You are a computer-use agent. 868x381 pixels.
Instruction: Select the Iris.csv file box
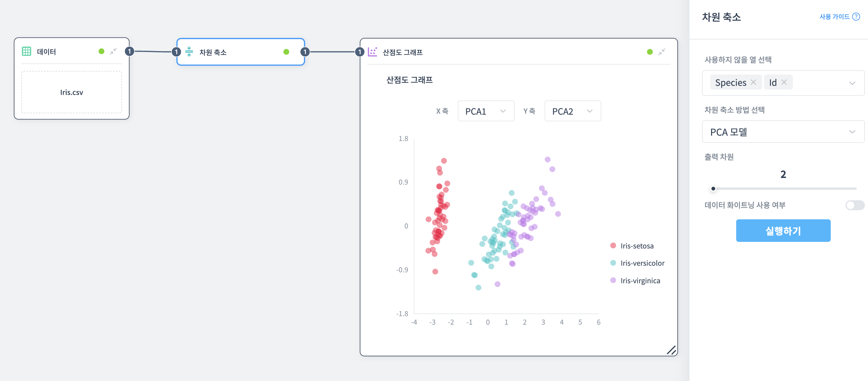pyautogui.click(x=71, y=92)
